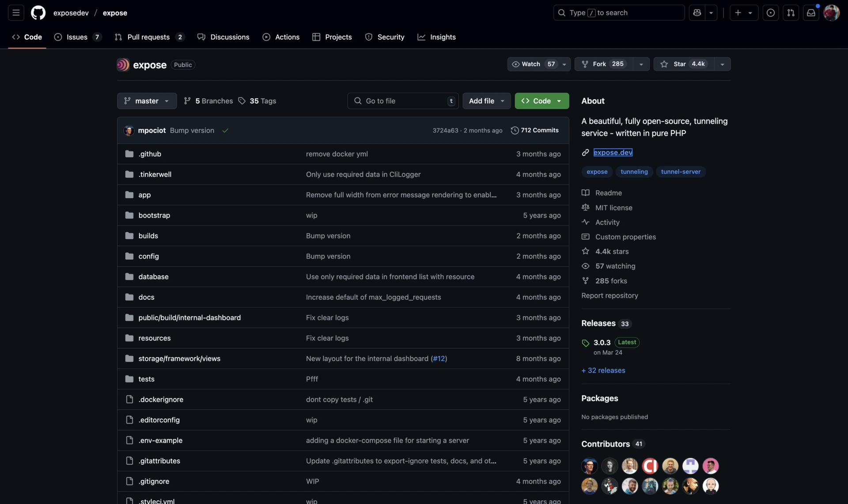Click the star icon next to 4.4k stars

(585, 251)
